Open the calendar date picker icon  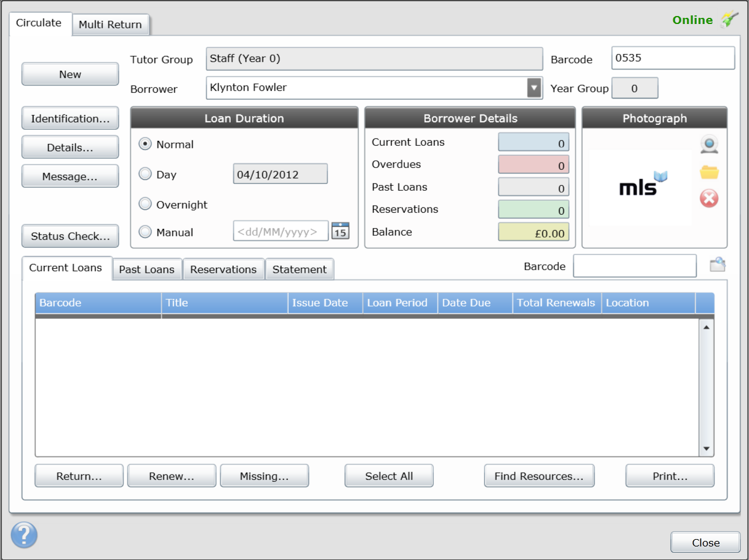tap(340, 231)
